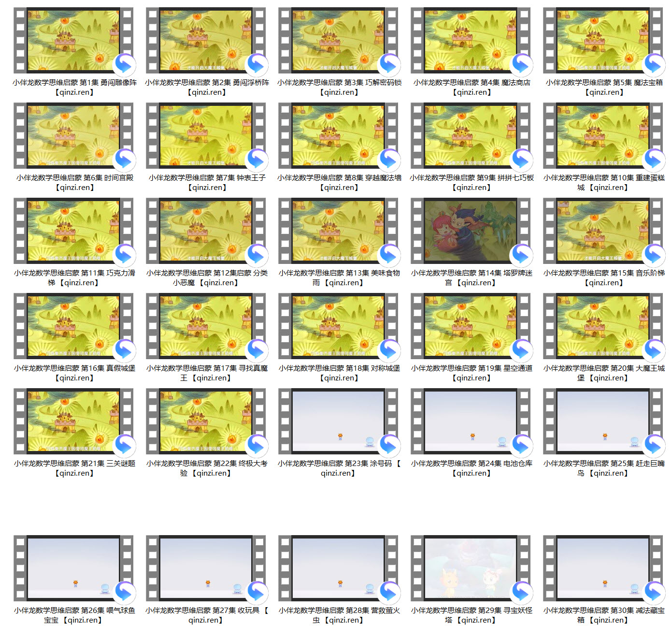672x626 pixels.
Task: Open the 第13集 美味食物雨 video
Action: 338,231
